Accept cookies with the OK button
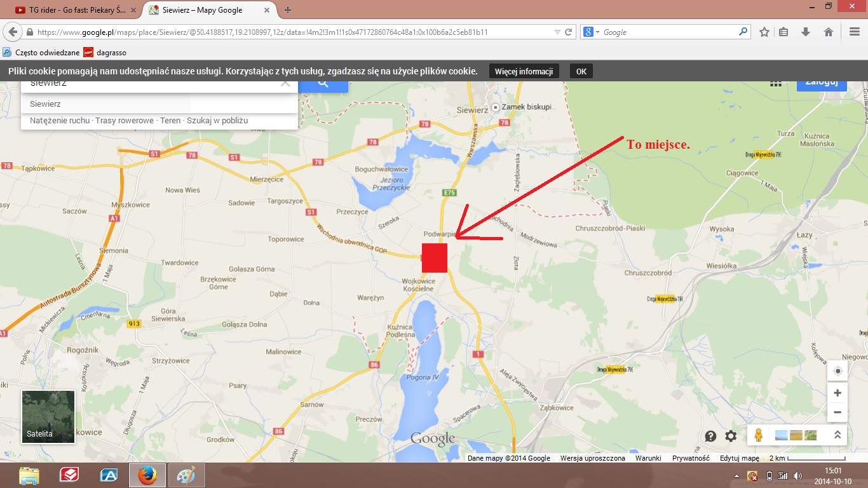Viewport: 868px width, 488px height. [x=581, y=71]
